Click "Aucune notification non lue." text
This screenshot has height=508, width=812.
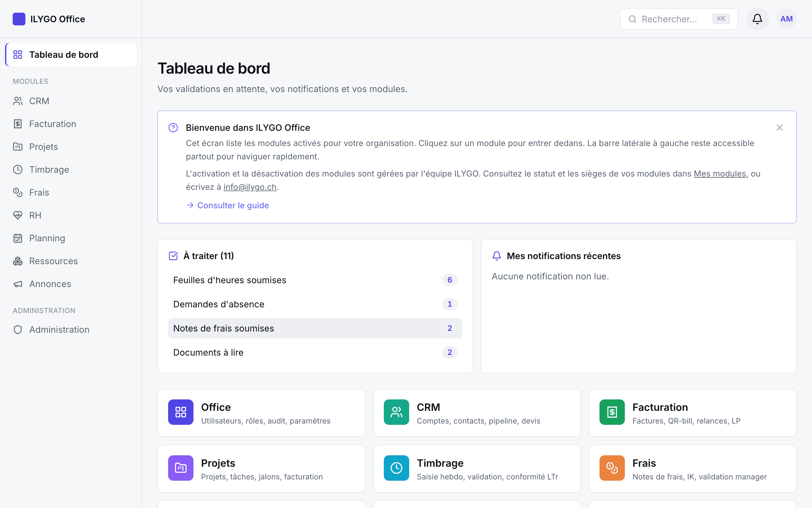click(550, 276)
